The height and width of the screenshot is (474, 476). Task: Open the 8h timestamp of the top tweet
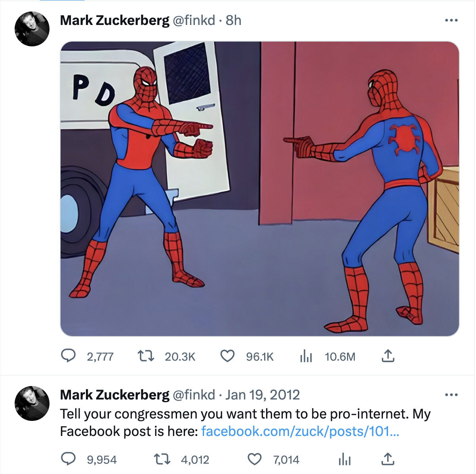point(233,20)
